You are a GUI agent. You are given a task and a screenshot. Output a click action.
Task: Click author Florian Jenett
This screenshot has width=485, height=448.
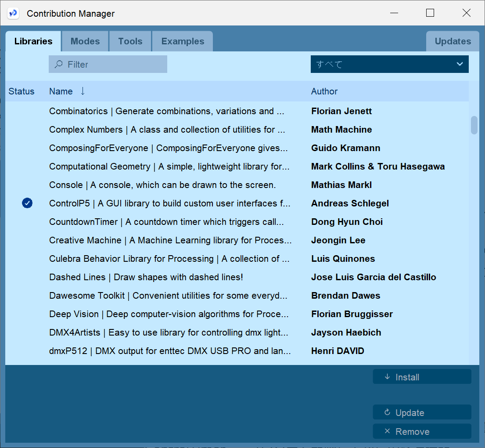pyautogui.click(x=341, y=111)
